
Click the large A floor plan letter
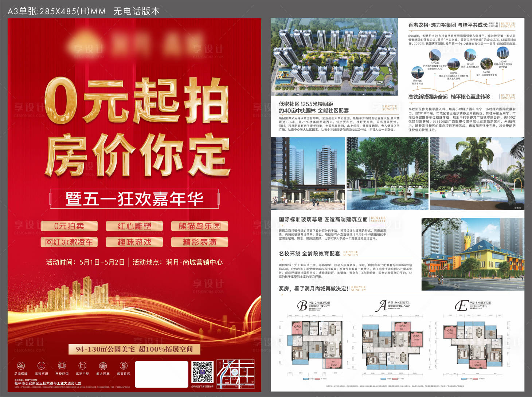(x=382, y=306)
